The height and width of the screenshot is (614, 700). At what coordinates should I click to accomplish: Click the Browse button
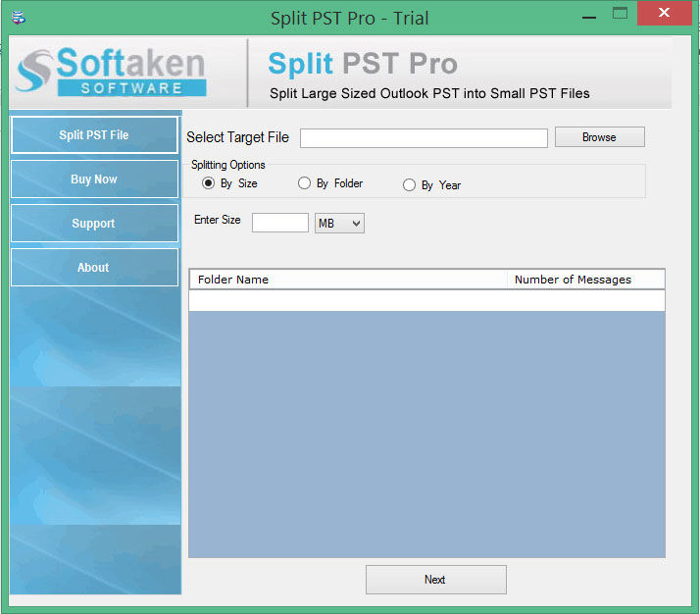[x=600, y=137]
